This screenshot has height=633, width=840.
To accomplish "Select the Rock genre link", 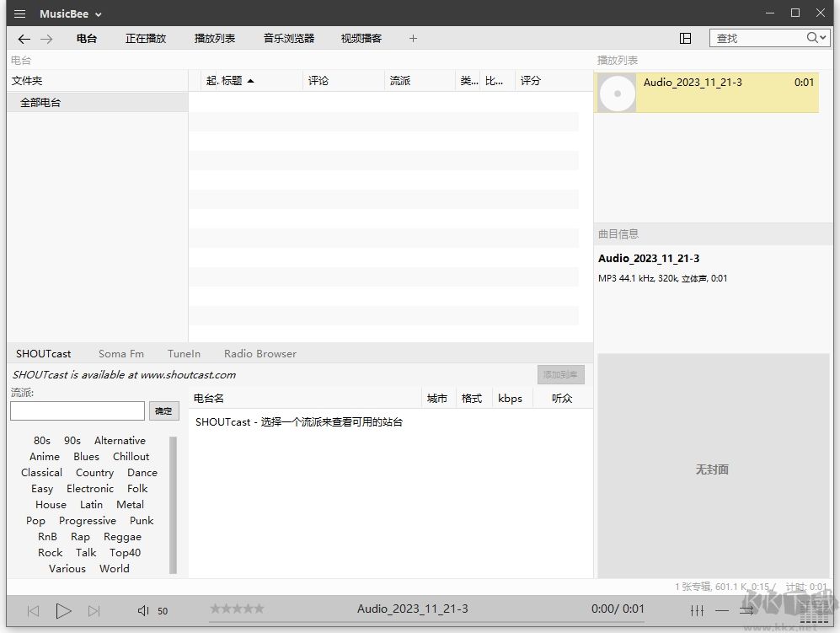I will coord(50,552).
